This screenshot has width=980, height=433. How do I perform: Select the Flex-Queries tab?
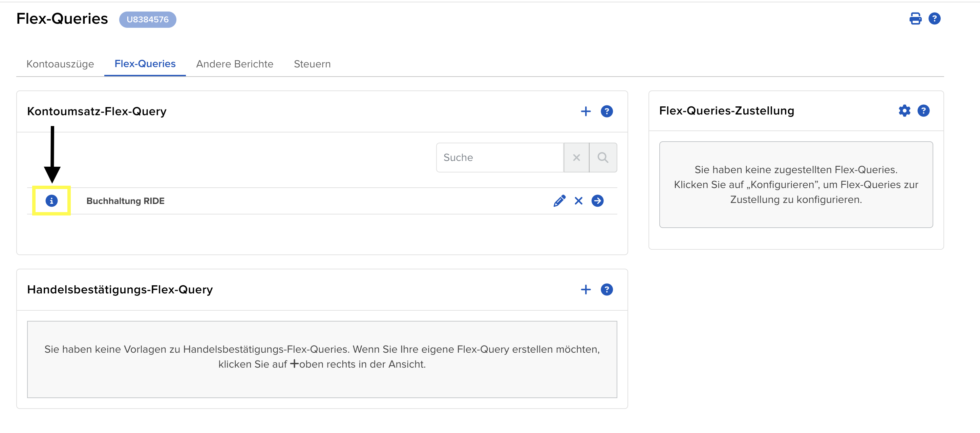pyautogui.click(x=145, y=64)
